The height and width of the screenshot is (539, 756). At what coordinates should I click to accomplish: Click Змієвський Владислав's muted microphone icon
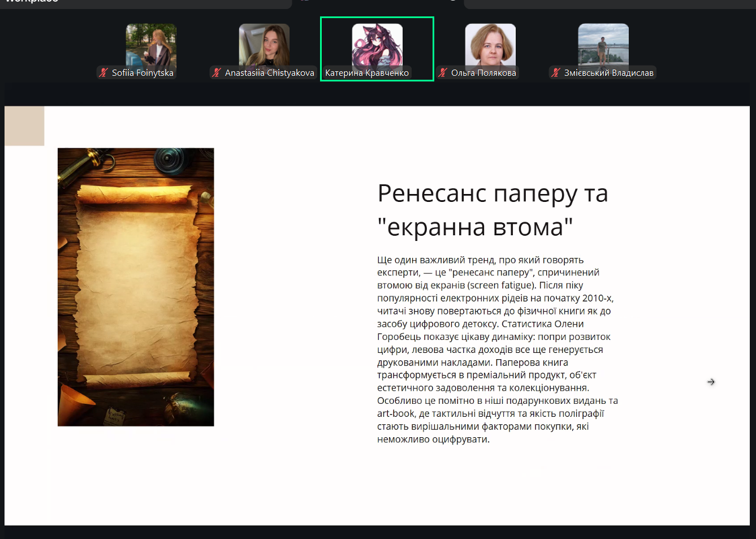coord(556,72)
